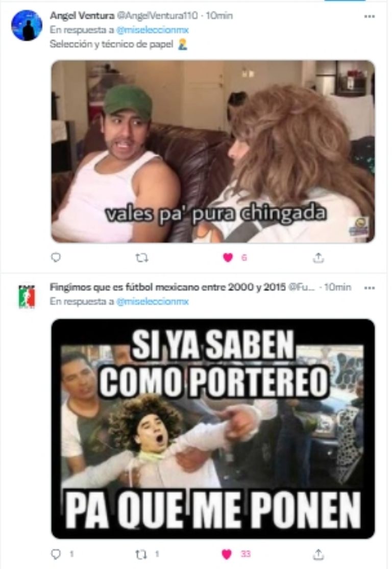Image resolution: width=392 pixels, height=569 pixels.
Task: View the 'vales pa' pura chingada' image
Action: [213, 152]
